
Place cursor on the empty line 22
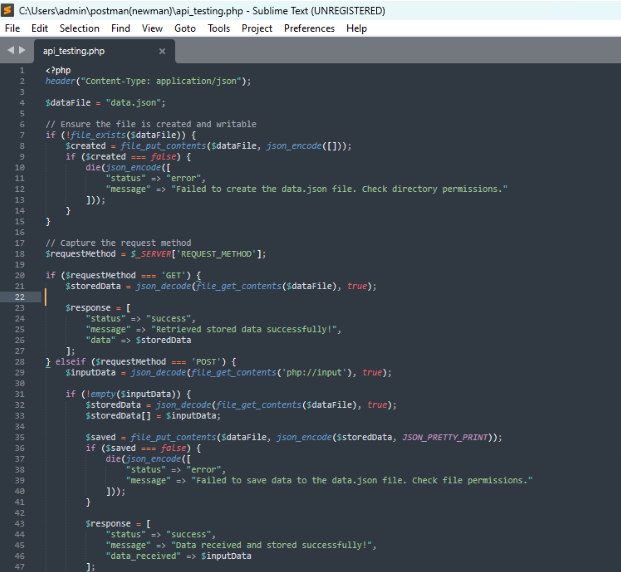pyautogui.click(x=200, y=297)
